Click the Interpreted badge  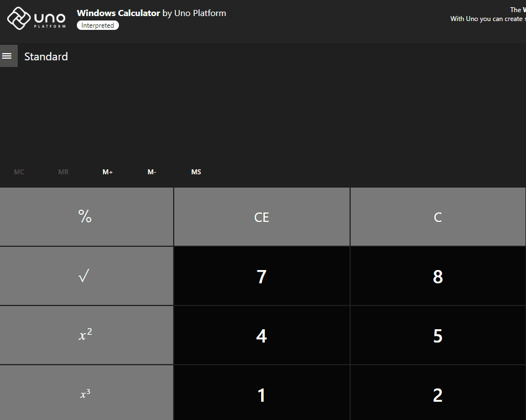tap(97, 25)
